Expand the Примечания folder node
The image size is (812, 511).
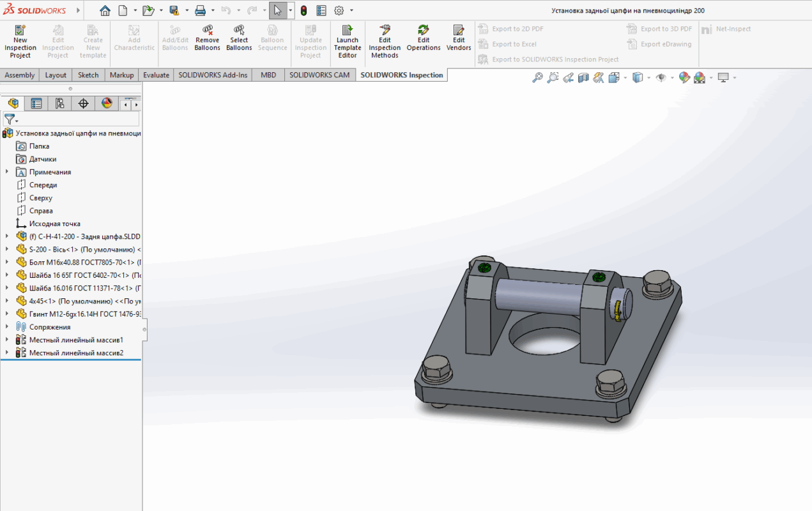click(7, 172)
